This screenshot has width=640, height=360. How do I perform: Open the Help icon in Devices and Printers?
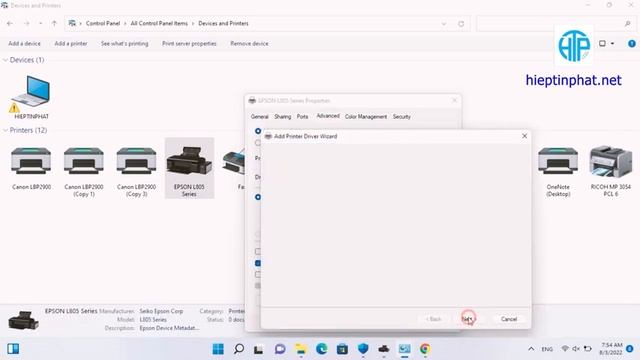coord(631,43)
